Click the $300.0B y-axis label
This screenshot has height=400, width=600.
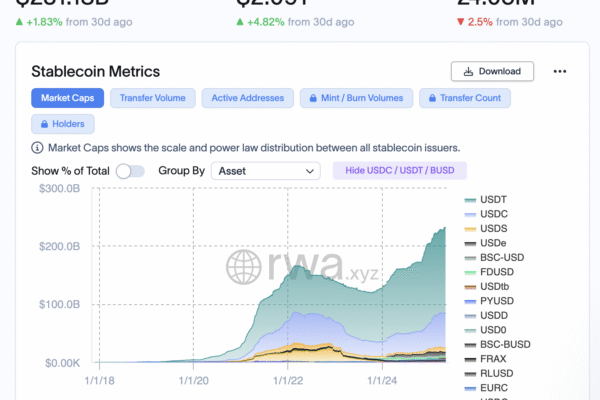point(59,188)
